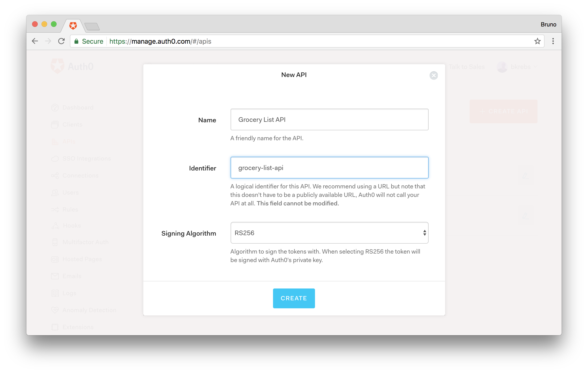Select the Dashboard icon in the sidebar
588x373 pixels.
pyautogui.click(x=55, y=108)
